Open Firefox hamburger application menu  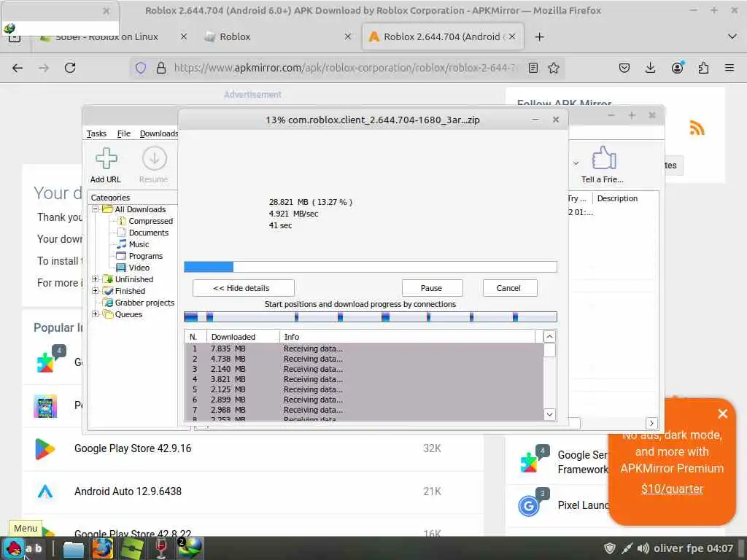[x=729, y=68]
